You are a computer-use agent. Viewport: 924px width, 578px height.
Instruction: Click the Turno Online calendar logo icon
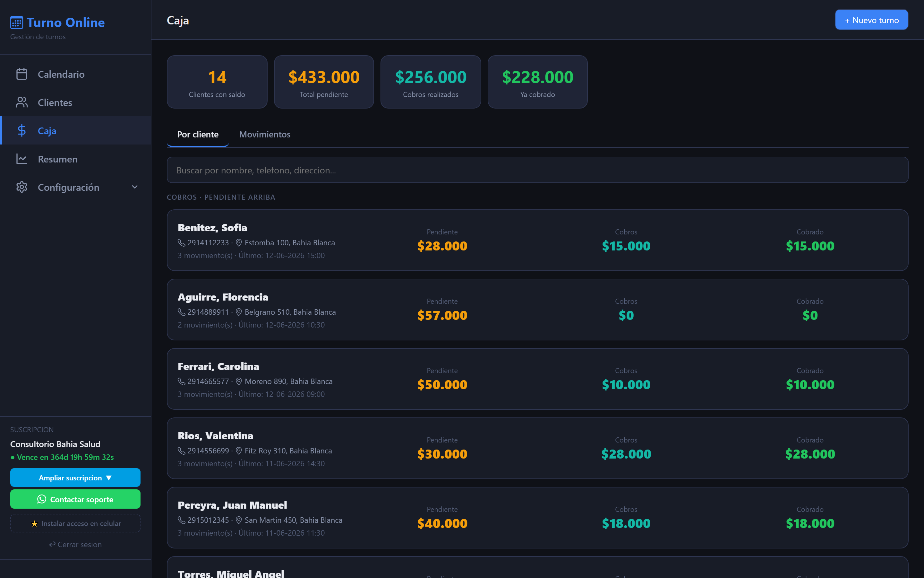(16, 22)
